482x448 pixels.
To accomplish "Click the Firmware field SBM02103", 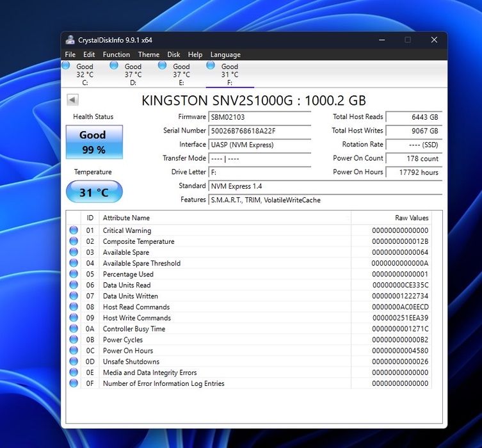I will pos(260,117).
